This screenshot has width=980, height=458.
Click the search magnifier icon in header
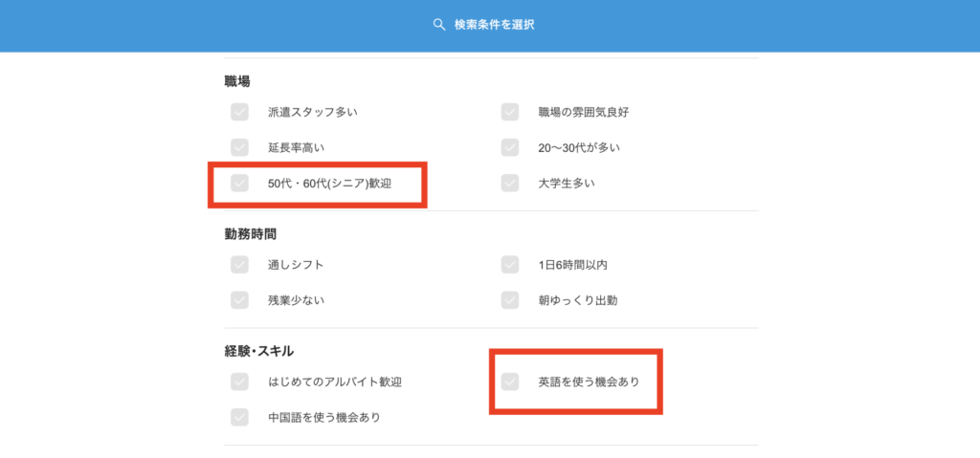pos(439,24)
